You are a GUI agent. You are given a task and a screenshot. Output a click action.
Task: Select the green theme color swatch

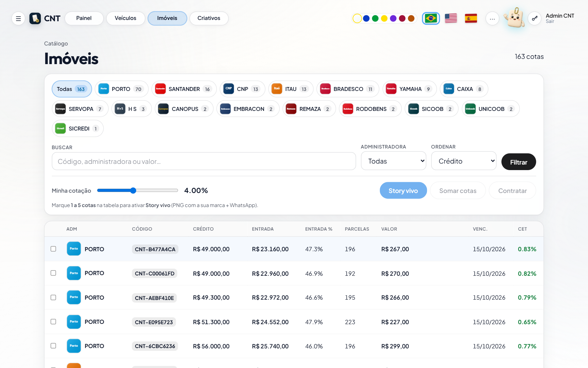tap(375, 18)
